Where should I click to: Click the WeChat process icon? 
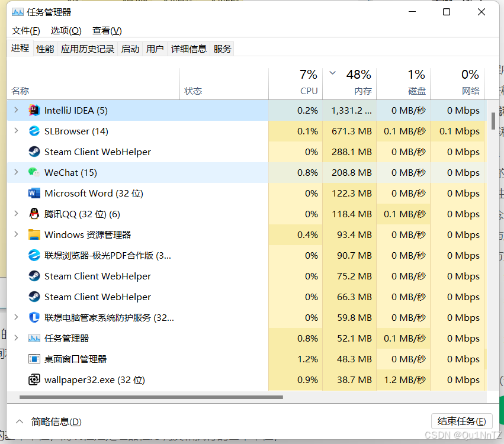click(34, 172)
